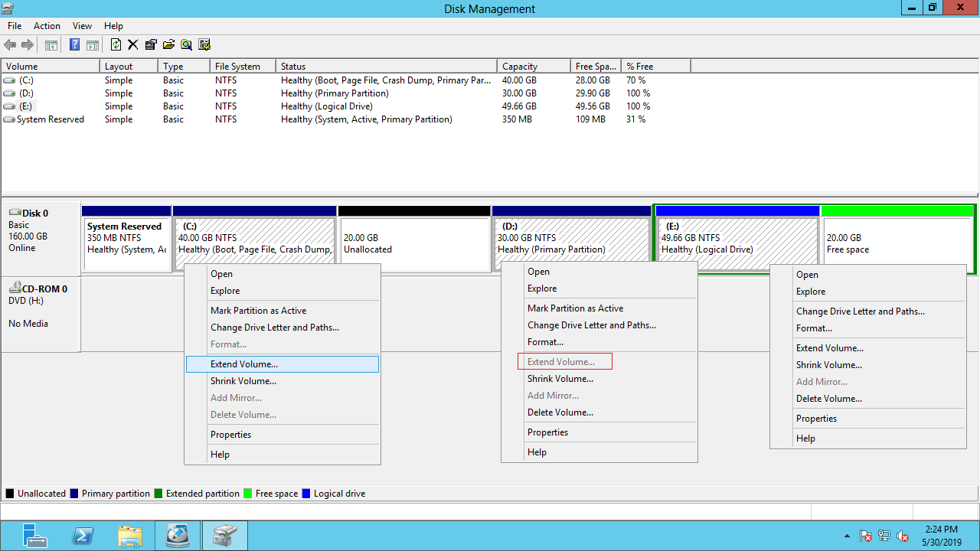
Task: Click the Back arrow in the toolbar
Action: point(11,45)
